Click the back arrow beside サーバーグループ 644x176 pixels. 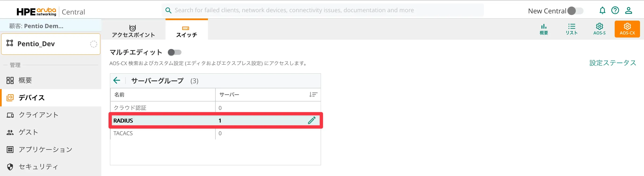(117, 80)
